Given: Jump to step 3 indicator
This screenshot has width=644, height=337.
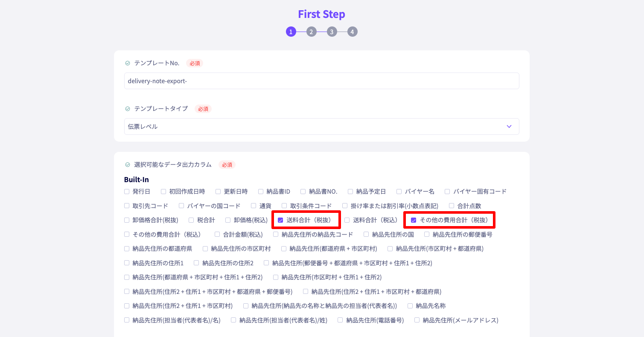Looking at the screenshot, I should [x=332, y=32].
